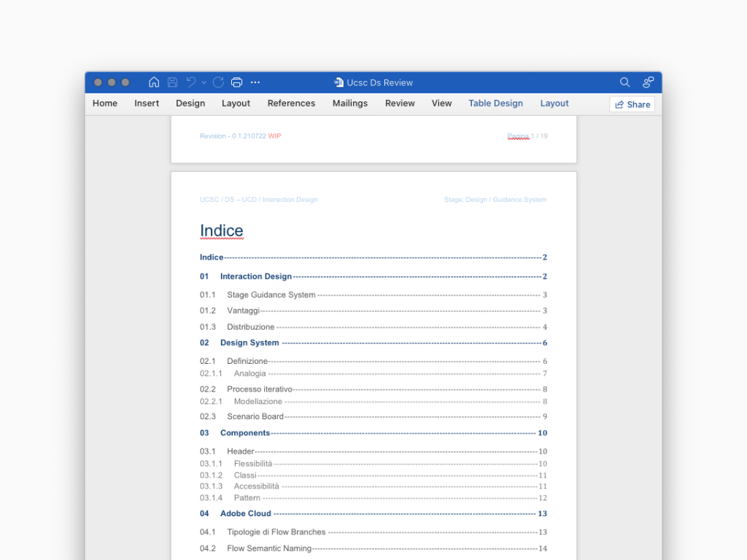Go to the Distribuzione entry
The height and width of the screenshot is (560, 747).
click(x=373, y=327)
